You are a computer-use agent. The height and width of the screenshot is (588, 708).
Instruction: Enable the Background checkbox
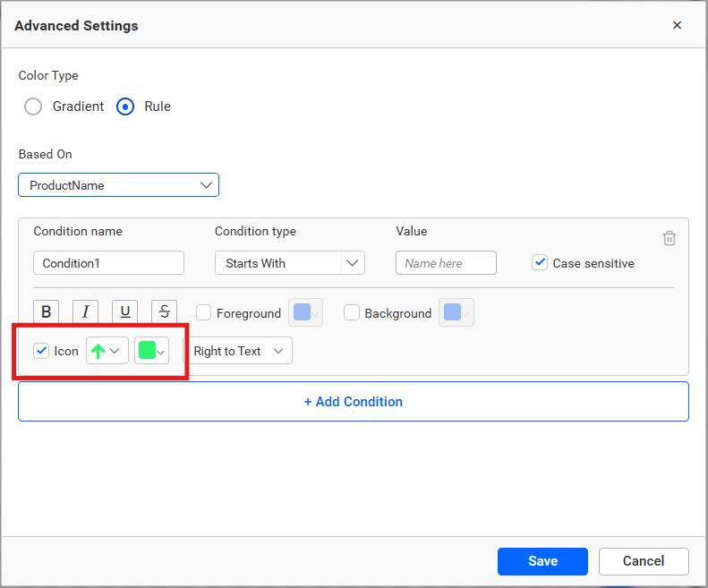tap(352, 312)
